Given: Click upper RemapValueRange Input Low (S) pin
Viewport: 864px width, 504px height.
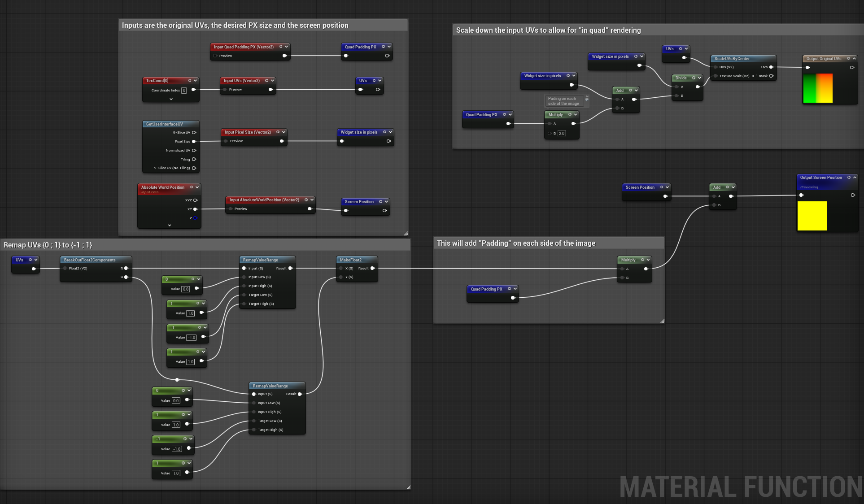Looking at the screenshot, I should tap(244, 277).
